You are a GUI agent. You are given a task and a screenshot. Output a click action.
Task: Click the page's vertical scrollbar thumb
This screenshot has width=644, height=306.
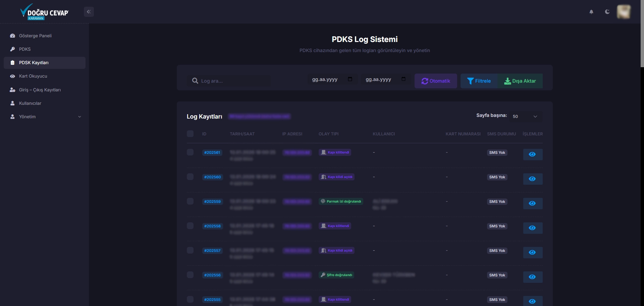642,34
